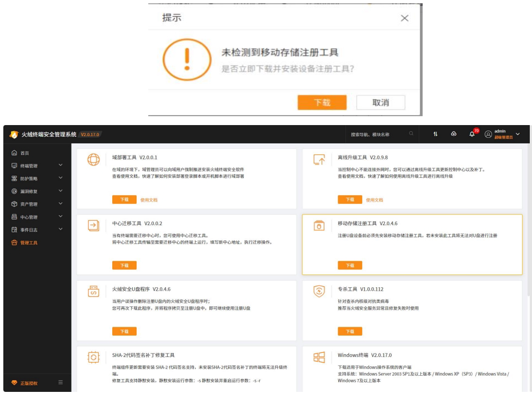
Task: Click the admin avatar icon
Action: 488,134
